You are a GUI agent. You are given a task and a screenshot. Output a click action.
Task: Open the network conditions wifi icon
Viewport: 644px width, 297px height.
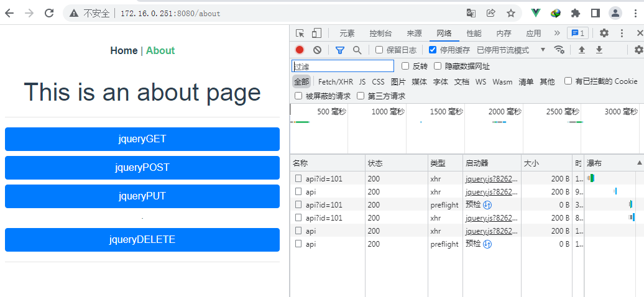(x=559, y=50)
